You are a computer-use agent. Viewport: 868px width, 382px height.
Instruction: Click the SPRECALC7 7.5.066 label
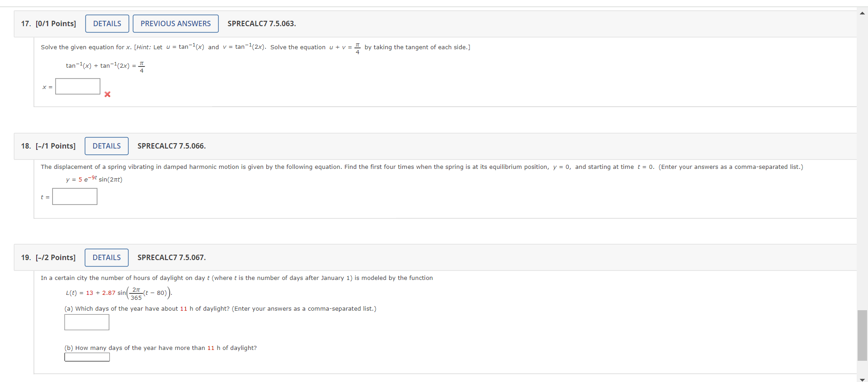171,146
